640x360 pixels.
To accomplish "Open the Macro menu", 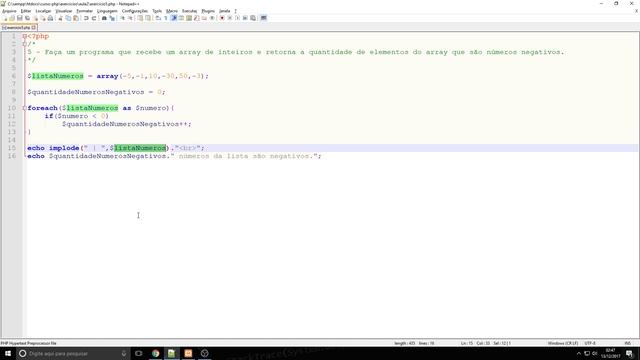I will tap(172, 11).
